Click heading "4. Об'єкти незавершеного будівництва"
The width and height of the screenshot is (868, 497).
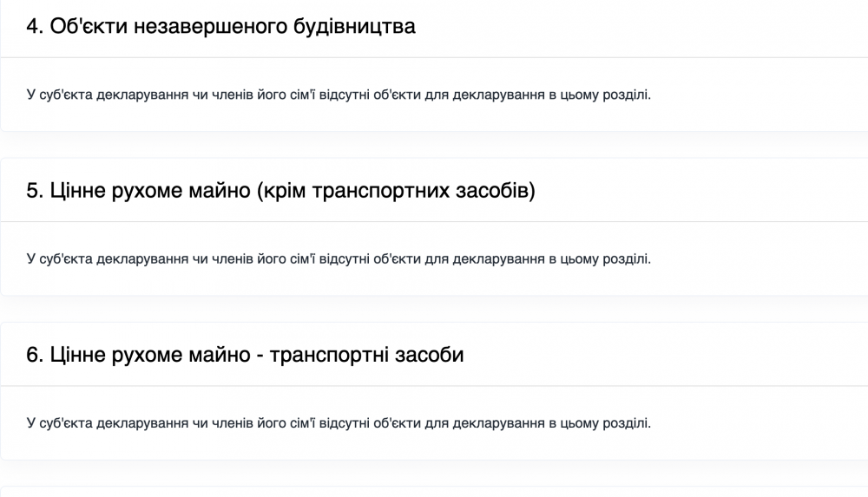(221, 26)
